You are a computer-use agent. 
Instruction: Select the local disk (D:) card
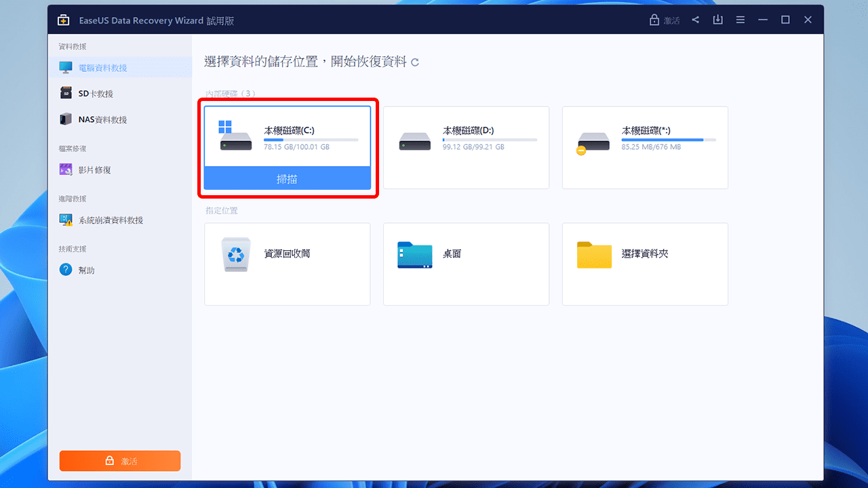coord(466,147)
